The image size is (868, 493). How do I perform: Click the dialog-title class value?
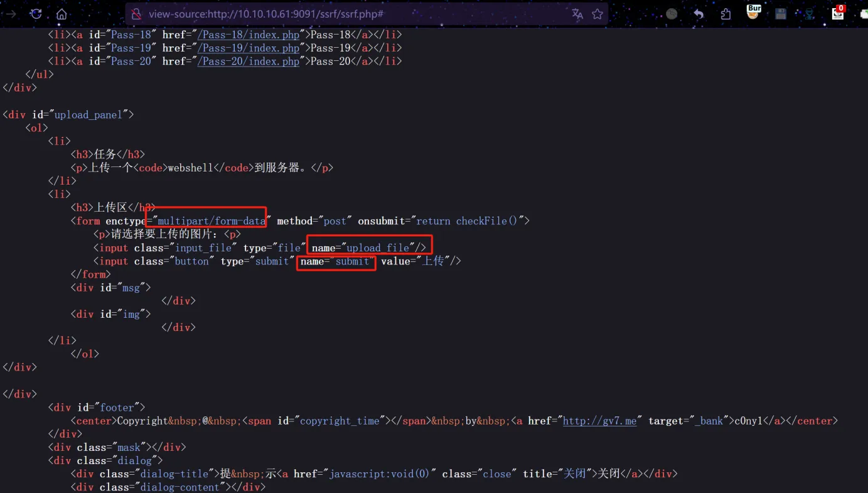point(174,474)
